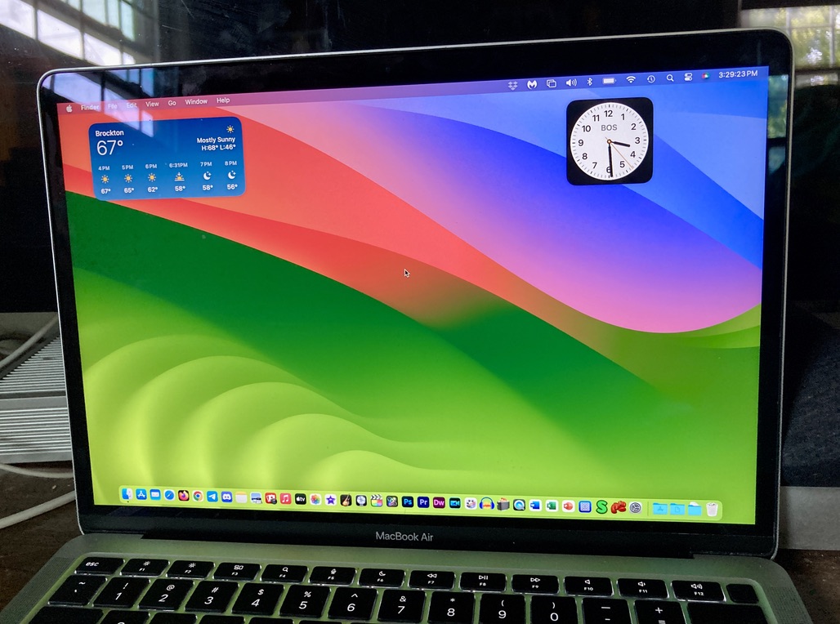Launch Adobe Premiere Pro from the Dock
Screen dimensions: 840x624
click(x=423, y=502)
